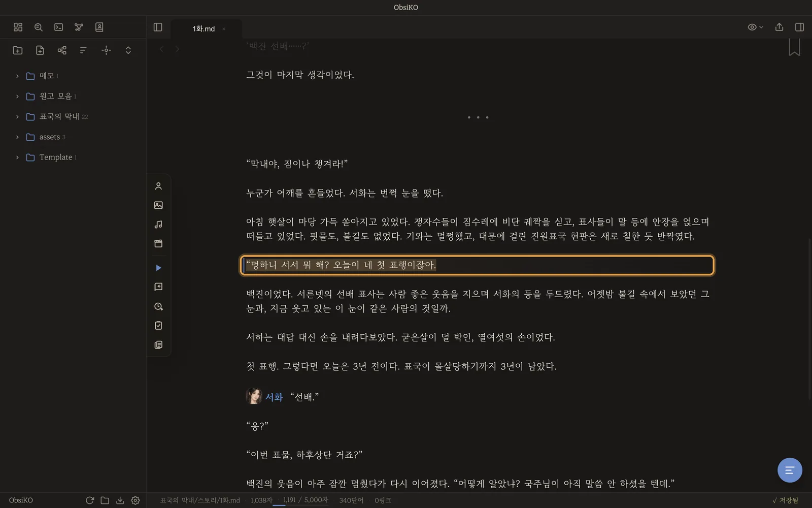Click the 서화 character avatar thumbnail
Viewport: 812px width, 508px height.
pos(254,396)
